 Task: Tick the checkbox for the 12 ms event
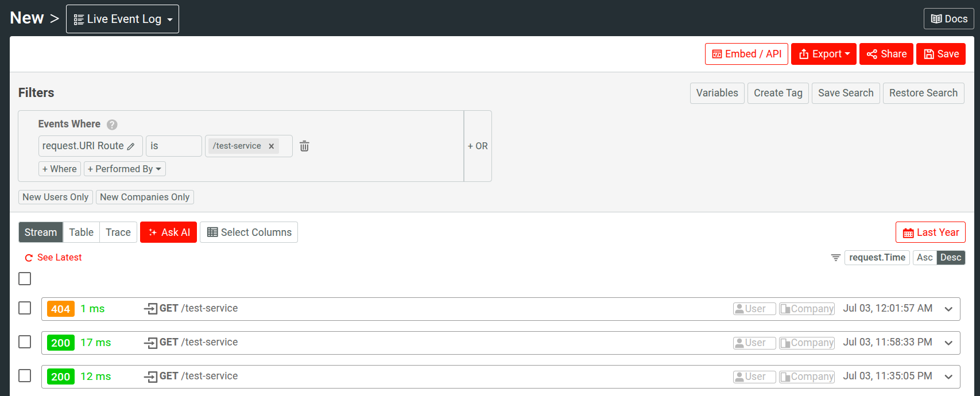[x=25, y=376]
